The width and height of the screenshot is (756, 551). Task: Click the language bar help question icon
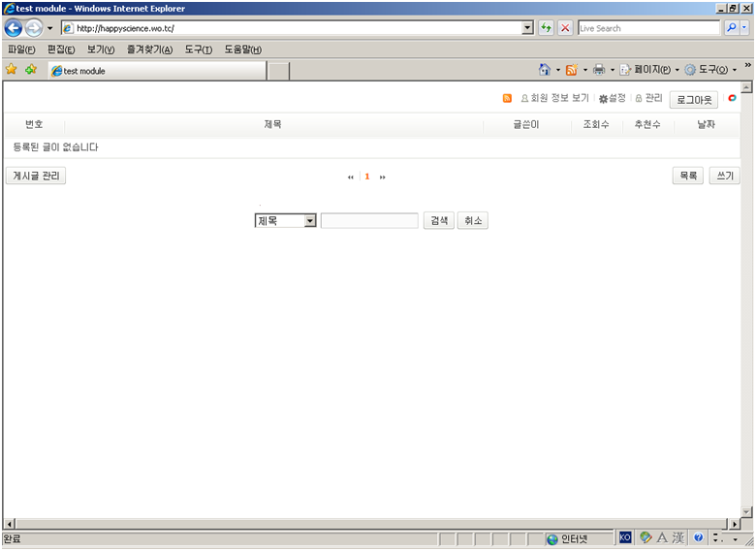coord(698,537)
